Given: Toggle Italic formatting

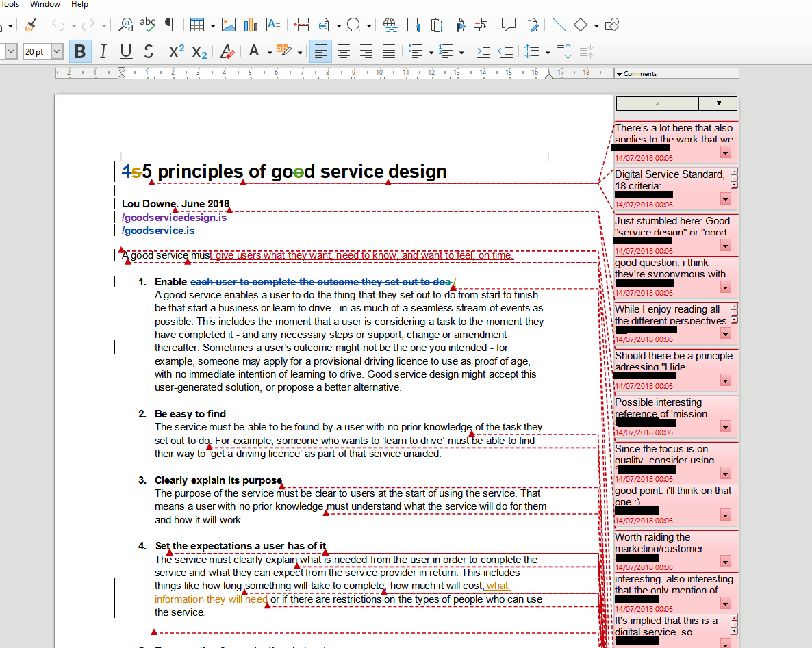Looking at the screenshot, I should pos(103,51).
